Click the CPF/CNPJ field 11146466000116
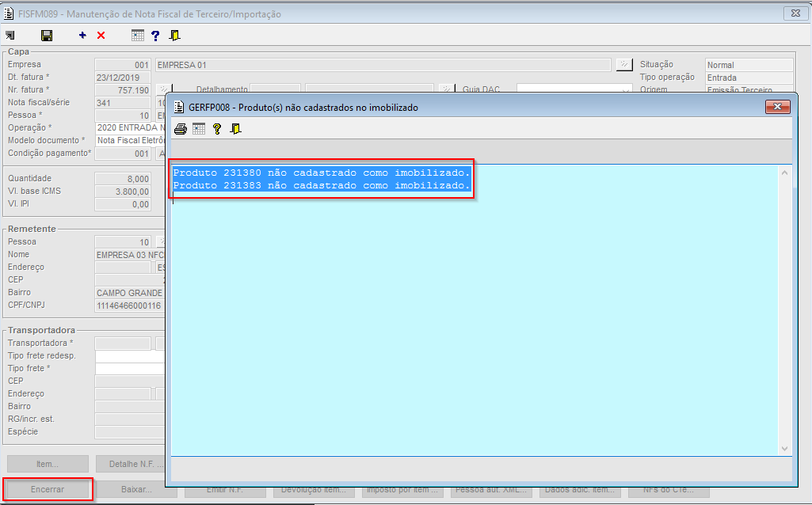This screenshot has width=812, height=505. 130,306
